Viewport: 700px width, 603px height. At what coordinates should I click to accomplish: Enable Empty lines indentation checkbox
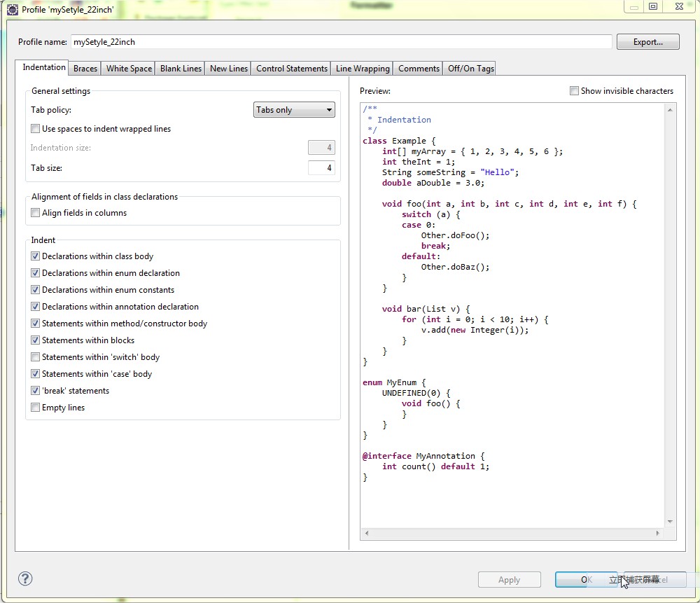[x=35, y=408]
